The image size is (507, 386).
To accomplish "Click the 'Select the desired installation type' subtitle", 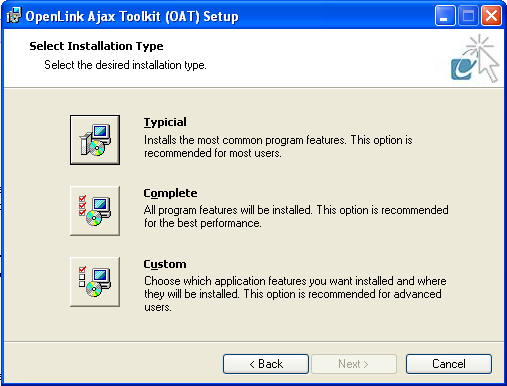I will [x=125, y=65].
